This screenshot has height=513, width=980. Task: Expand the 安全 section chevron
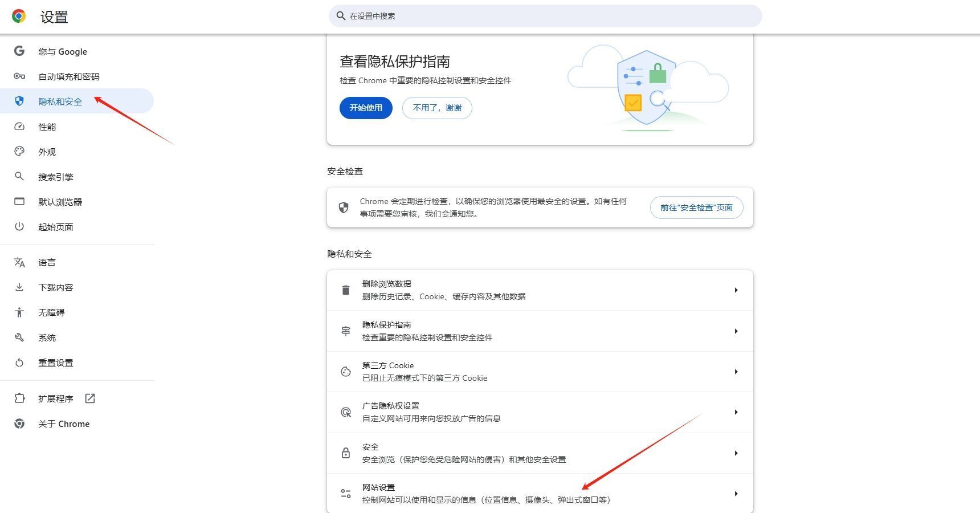[x=736, y=453]
